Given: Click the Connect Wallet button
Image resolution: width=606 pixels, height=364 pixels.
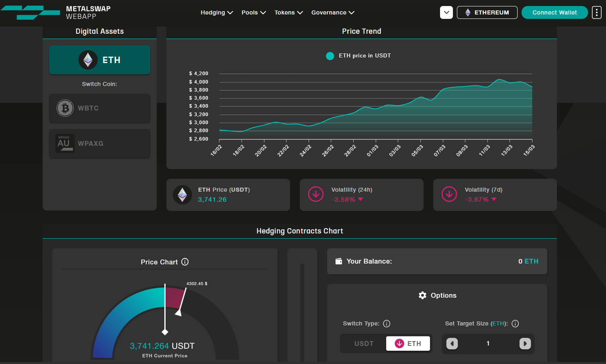Looking at the screenshot, I should click(x=555, y=12).
